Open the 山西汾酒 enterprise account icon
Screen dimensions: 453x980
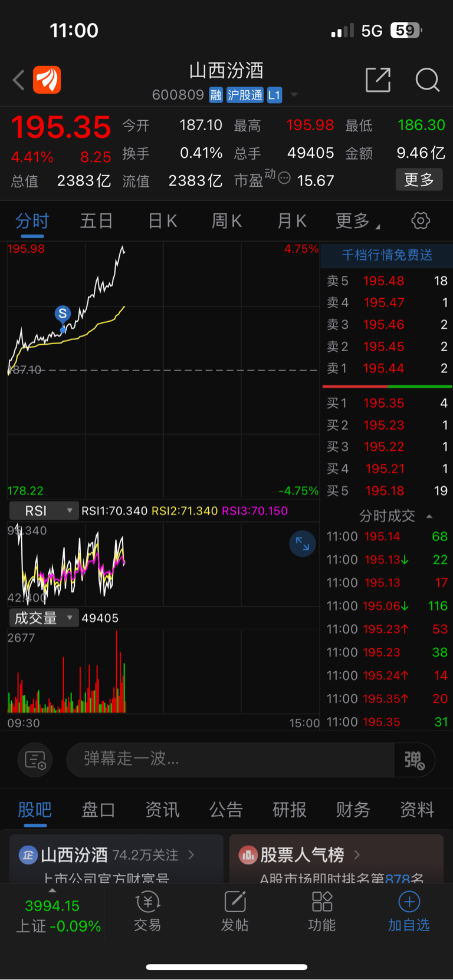point(28,854)
